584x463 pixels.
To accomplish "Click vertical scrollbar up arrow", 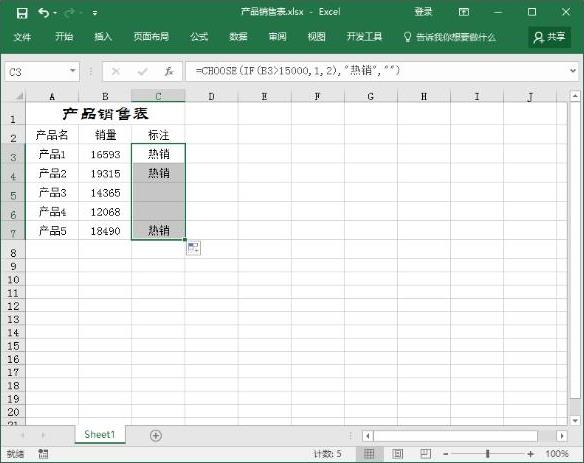I will coord(575,96).
